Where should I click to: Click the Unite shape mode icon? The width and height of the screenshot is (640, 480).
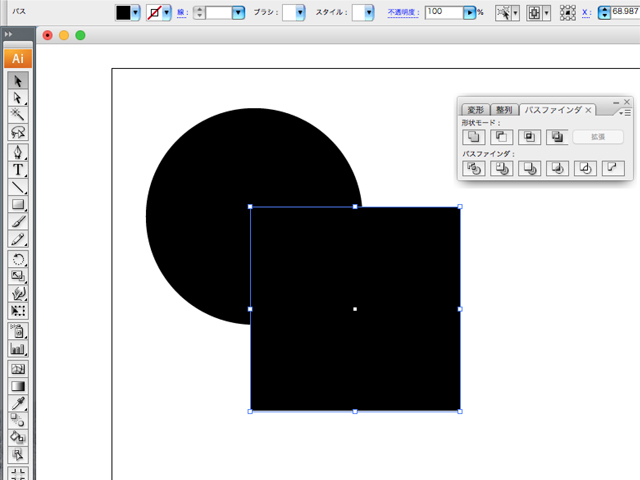tap(474, 137)
